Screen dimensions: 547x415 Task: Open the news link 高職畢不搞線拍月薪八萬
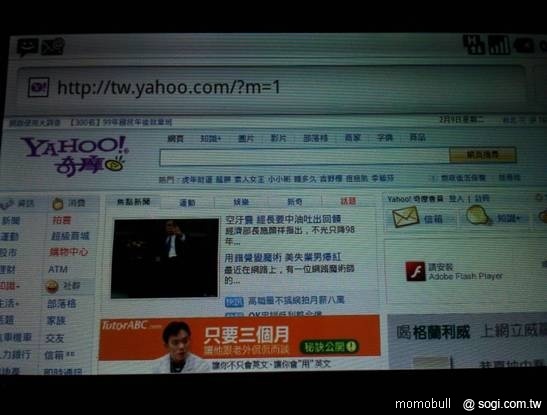coord(296,300)
